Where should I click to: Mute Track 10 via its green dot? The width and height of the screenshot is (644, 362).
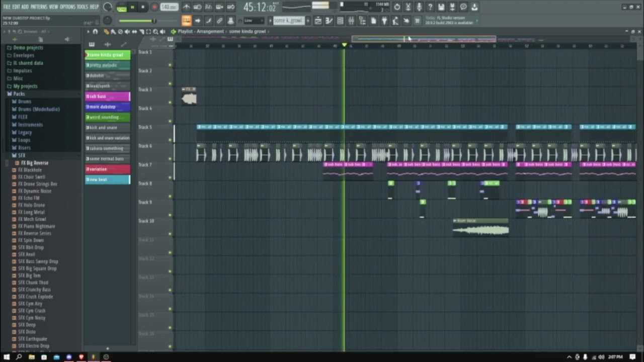(x=170, y=234)
